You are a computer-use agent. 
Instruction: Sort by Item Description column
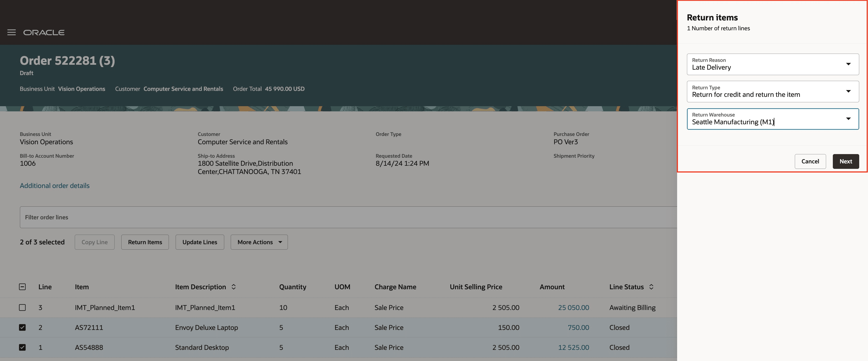pos(234,287)
